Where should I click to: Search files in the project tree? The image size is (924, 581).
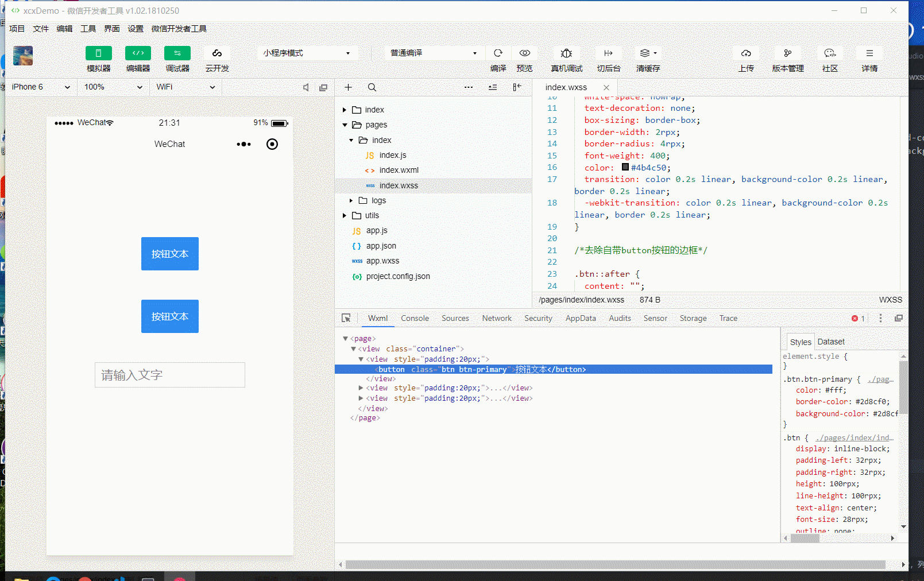coord(372,87)
